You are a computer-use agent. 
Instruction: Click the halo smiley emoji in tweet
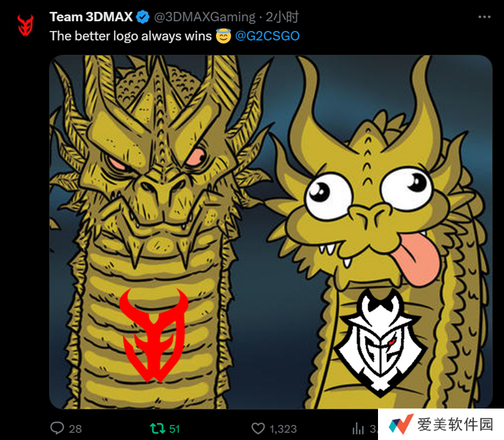click(x=224, y=36)
